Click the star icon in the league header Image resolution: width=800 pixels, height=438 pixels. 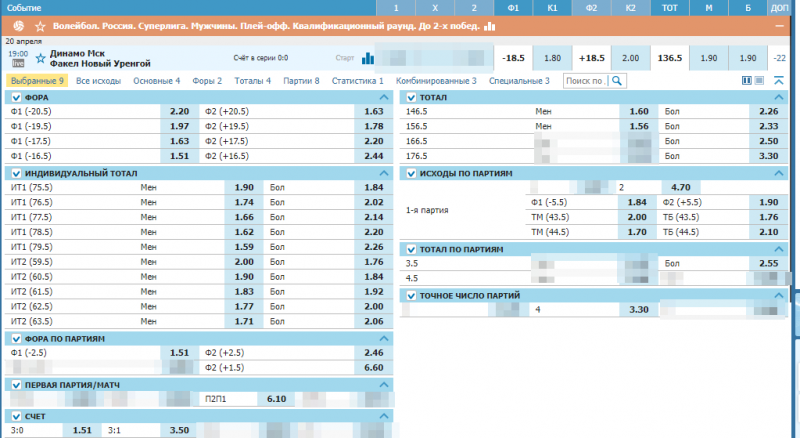(39, 25)
